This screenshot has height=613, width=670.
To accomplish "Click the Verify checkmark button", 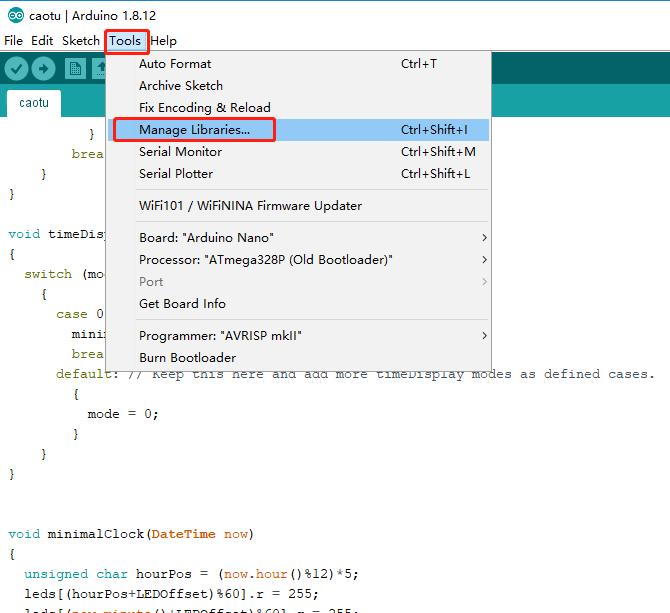I will pos(17,68).
